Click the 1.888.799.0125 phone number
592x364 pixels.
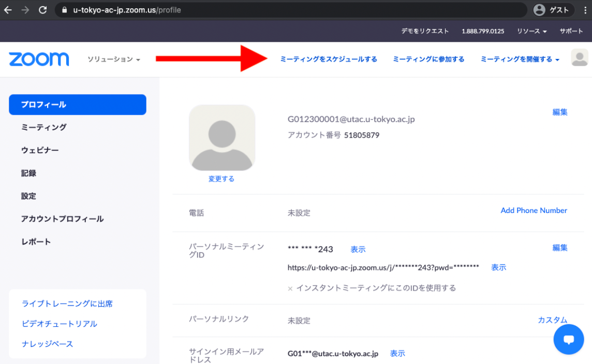point(483,32)
